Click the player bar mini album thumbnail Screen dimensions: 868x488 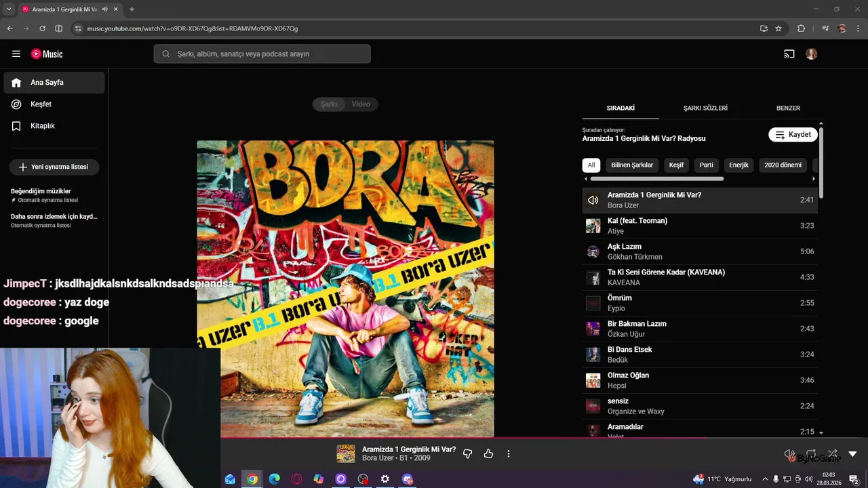pos(346,454)
